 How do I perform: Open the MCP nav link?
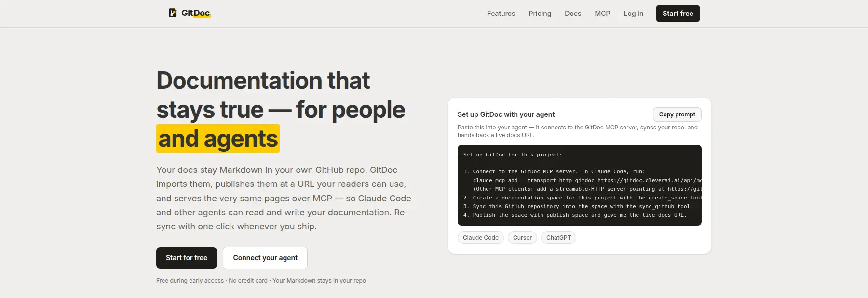602,14
